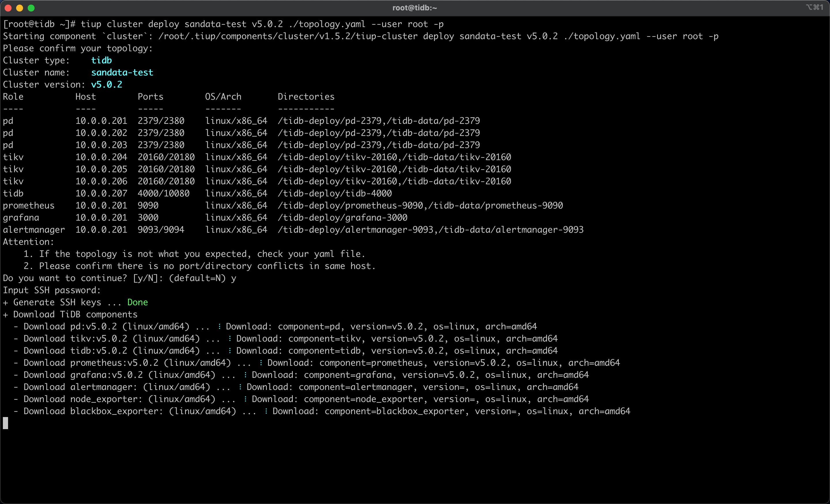This screenshot has height=504, width=830.
Task: Click green Done after Generate SSH keys
Action: [138, 302]
